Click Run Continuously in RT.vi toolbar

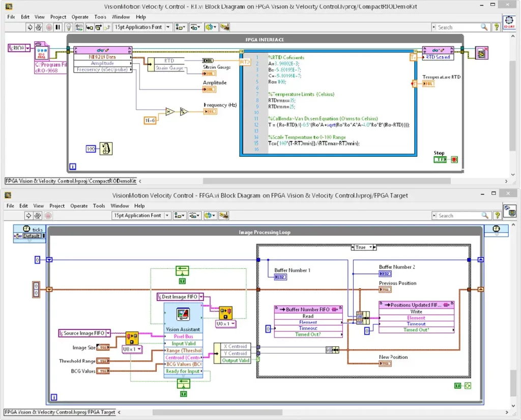click(x=39, y=27)
